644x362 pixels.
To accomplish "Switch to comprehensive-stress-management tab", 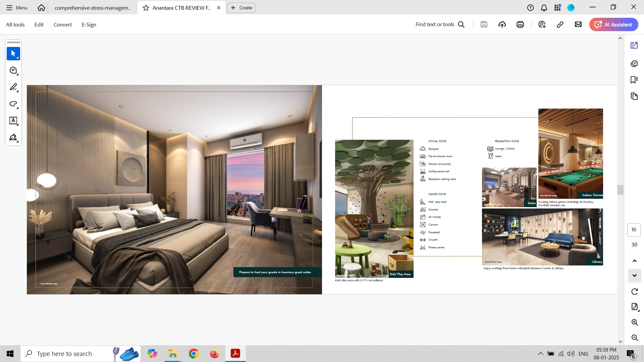I will [93, 8].
